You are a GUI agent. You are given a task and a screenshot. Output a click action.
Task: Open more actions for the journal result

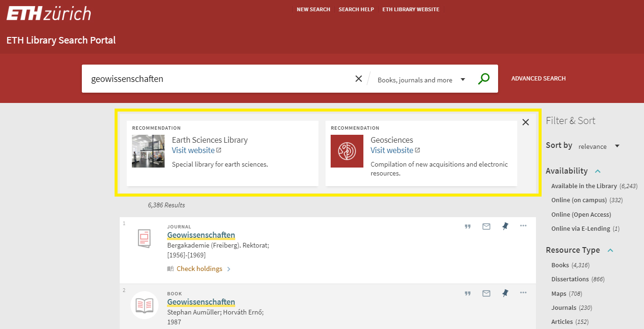tap(523, 226)
